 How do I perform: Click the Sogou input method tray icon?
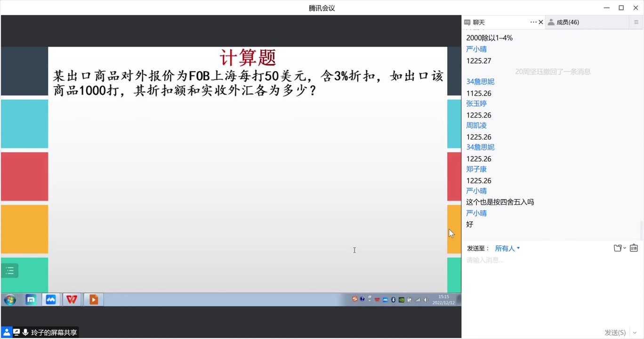point(355,299)
